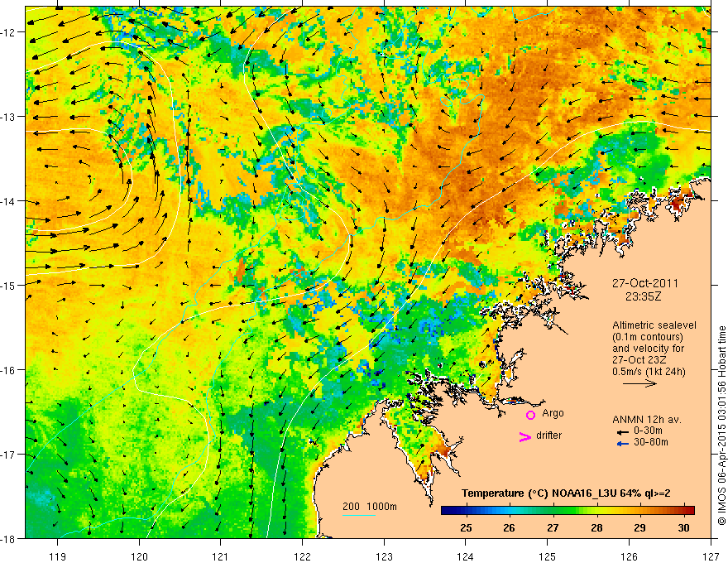Click the latitude axis label -14
Image resolution: width=728 pixels, height=563 pixels.
point(9,201)
